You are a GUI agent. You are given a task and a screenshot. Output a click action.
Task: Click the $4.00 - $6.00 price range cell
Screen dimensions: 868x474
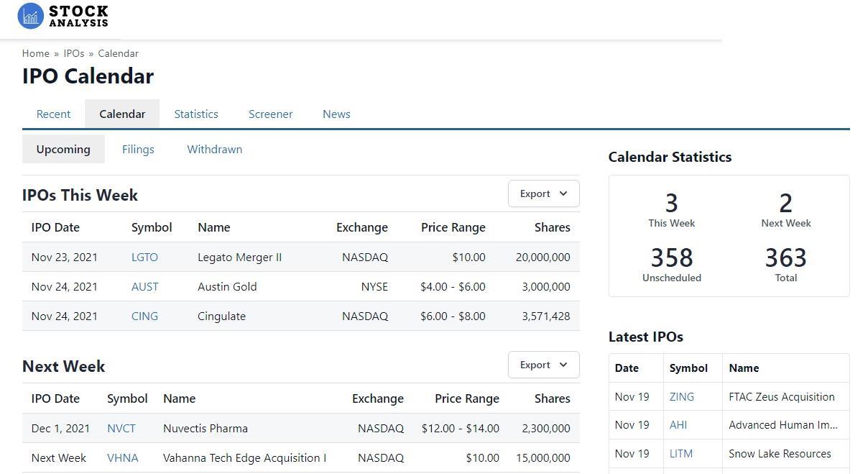[x=453, y=286]
